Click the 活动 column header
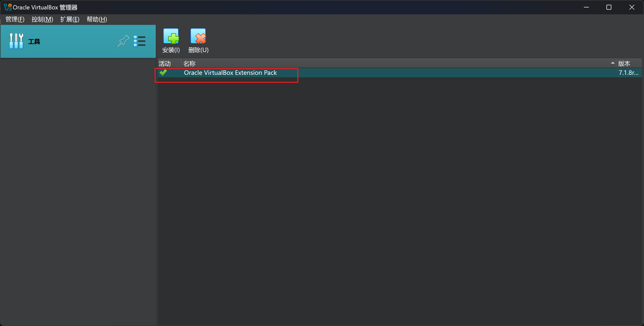This screenshot has height=326, width=644. click(x=165, y=64)
